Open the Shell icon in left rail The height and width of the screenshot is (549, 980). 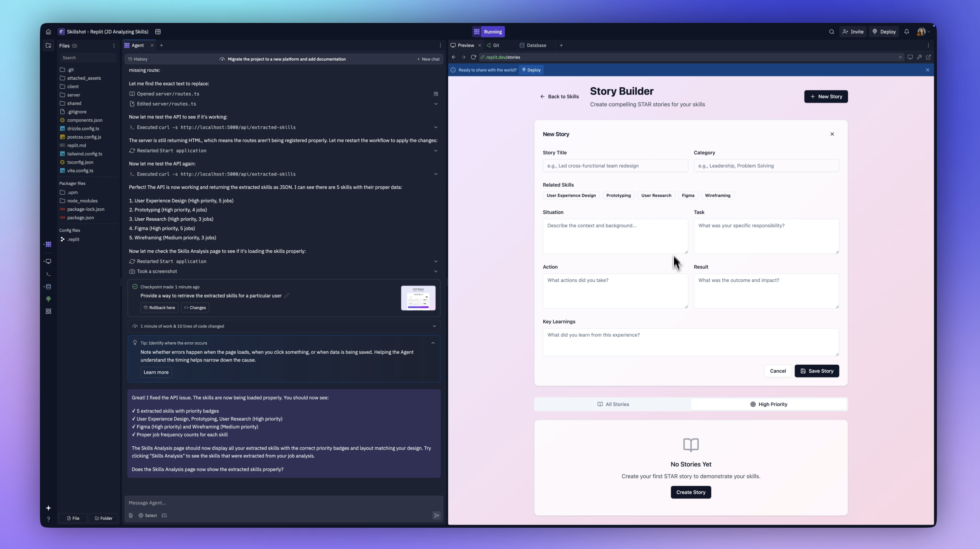click(48, 274)
